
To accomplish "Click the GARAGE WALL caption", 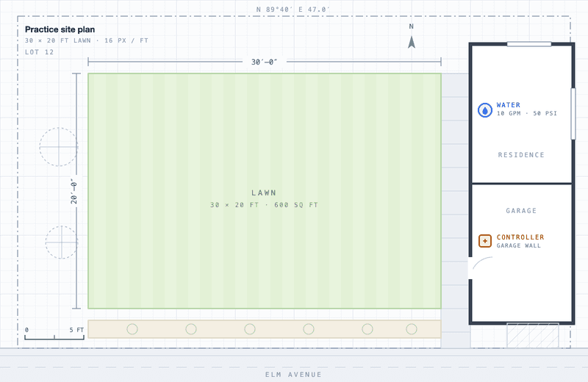I will [519, 245].
